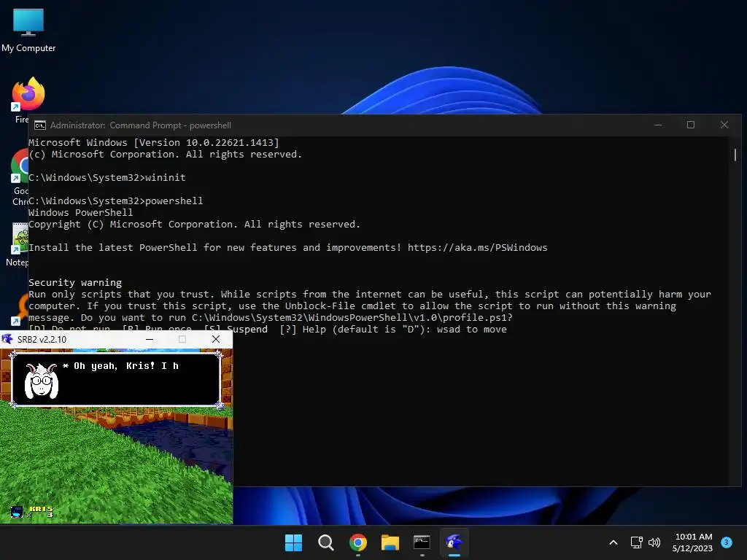Open network status tray icon
The image size is (747, 560).
pyautogui.click(x=636, y=542)
